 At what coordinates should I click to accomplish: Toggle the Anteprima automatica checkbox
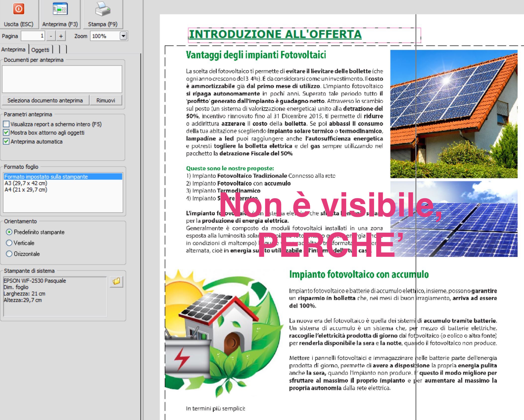(x=6, y=141)
